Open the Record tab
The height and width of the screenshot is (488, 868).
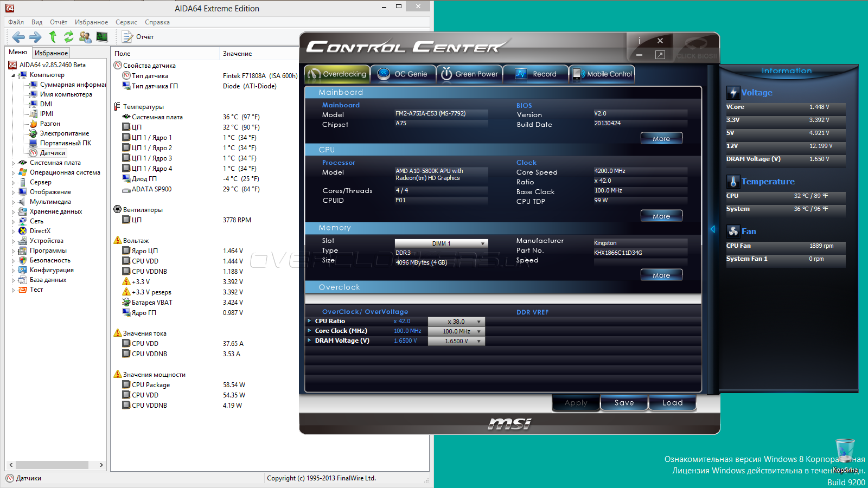(x=536, y=74)
